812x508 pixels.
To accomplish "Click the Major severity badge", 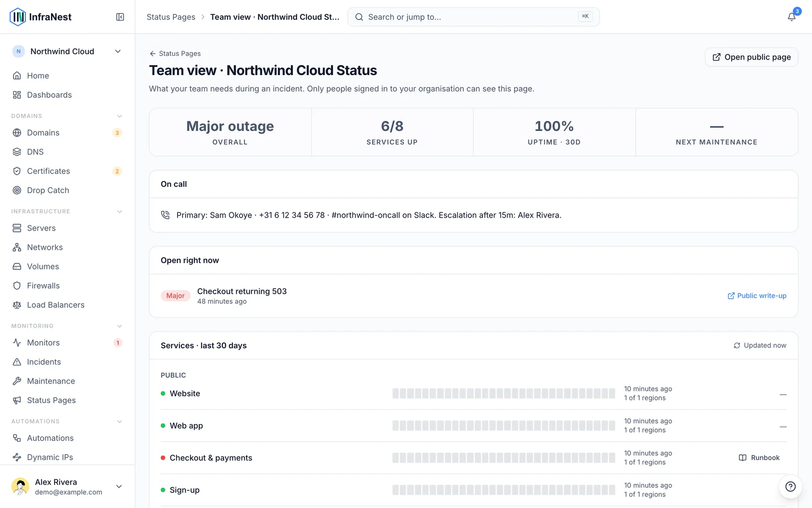I will [x=176, y=296].
